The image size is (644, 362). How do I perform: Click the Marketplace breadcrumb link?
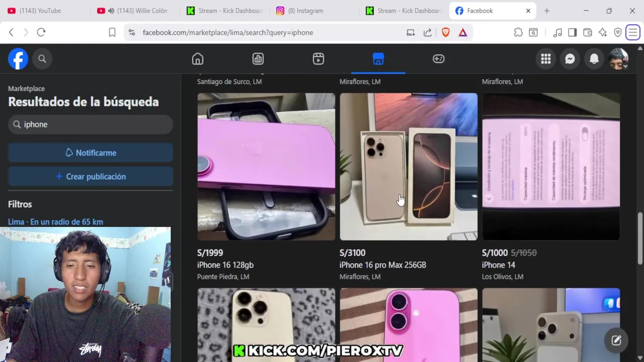coord(26,88)
